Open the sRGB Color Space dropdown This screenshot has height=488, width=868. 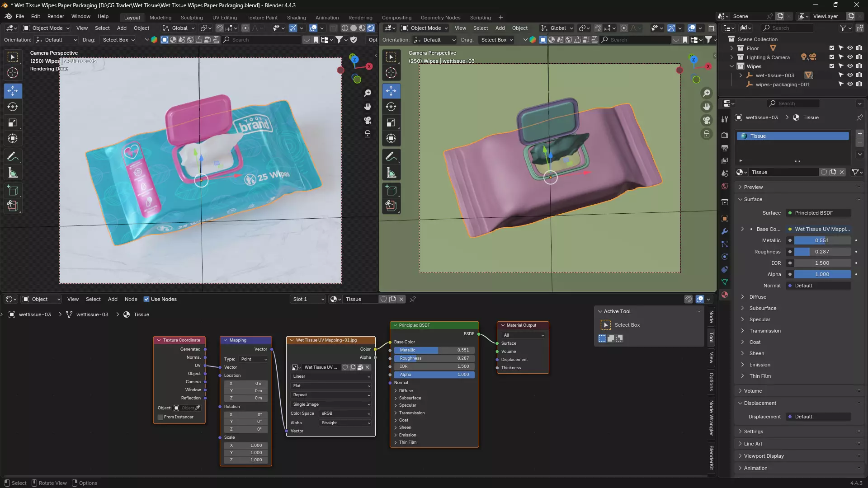(x=345, y=413)
